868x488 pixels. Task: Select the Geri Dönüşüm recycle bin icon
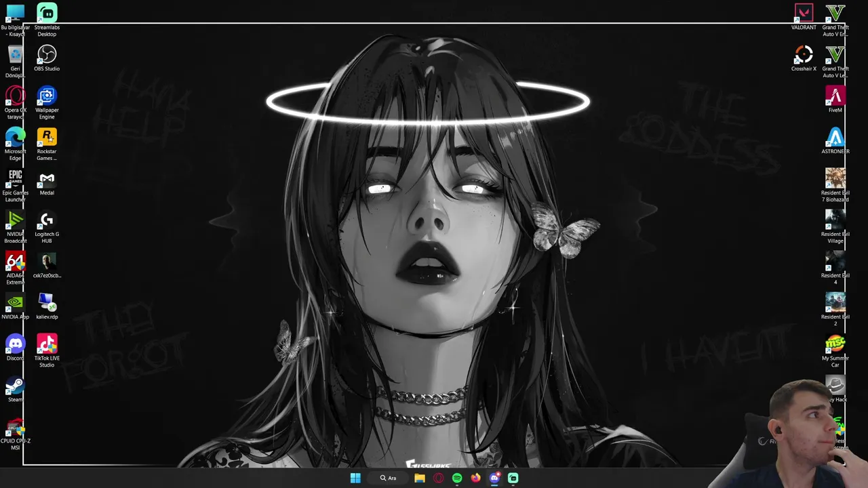(x=15, y=54)
